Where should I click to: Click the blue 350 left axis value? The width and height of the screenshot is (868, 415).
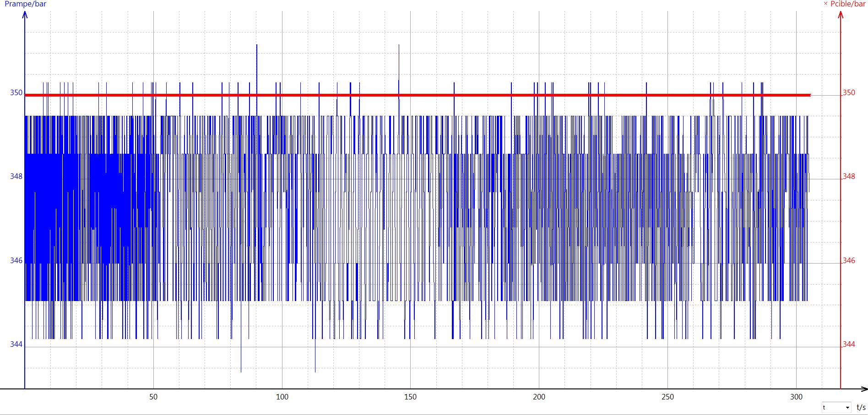[x=16, y=93]
